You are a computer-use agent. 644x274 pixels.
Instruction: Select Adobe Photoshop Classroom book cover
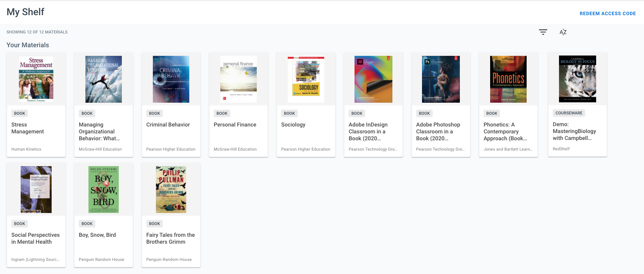[x=441, y=79]
